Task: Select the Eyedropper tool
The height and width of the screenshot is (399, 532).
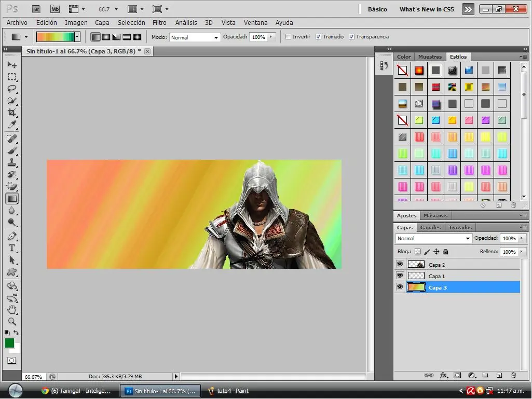Action: (x=12, y=125)
